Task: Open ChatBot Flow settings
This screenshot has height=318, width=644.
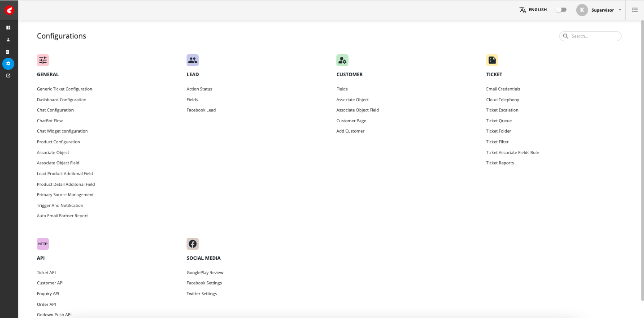Action: pos(50,121)
